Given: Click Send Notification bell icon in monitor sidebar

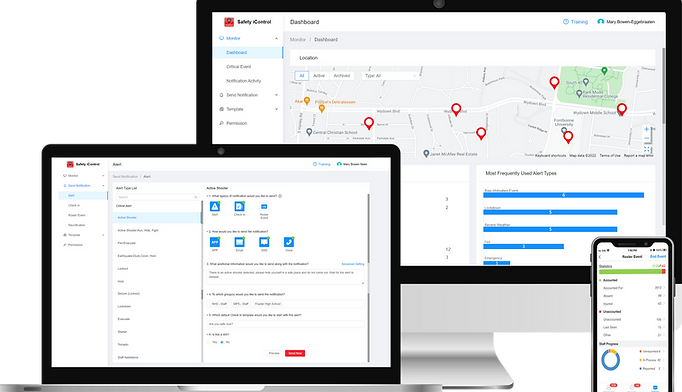Looking at the screenshot, I should tap(221, 95).
